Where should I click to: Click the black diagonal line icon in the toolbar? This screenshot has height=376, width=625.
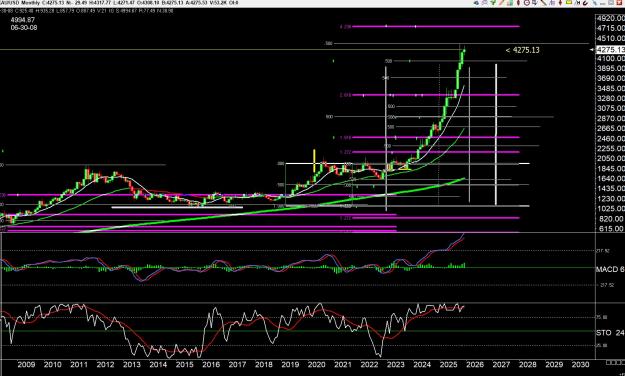[x=544, y=3]
